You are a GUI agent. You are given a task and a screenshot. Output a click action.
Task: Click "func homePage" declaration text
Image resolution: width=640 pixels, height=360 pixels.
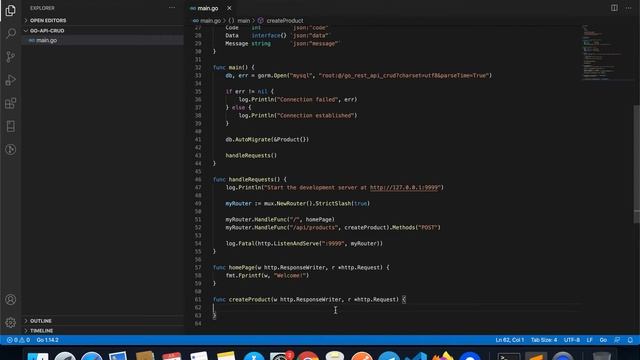pyautogui.click(x=233, y=268)
